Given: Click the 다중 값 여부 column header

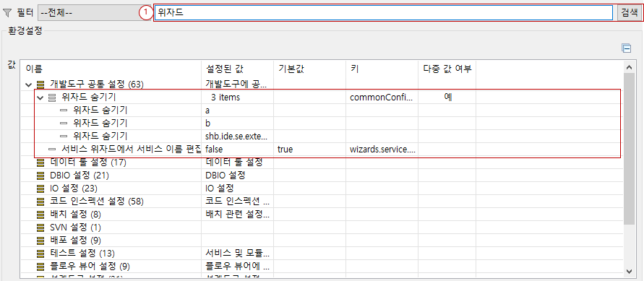Looking at the screenshot, I should point(447,69).
